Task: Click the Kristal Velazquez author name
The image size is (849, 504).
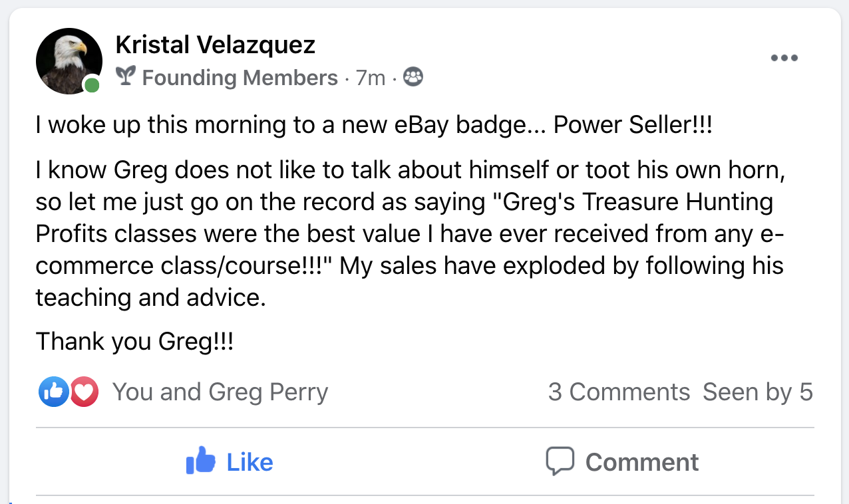Action: pyautogui.click(x=215, y=45)
